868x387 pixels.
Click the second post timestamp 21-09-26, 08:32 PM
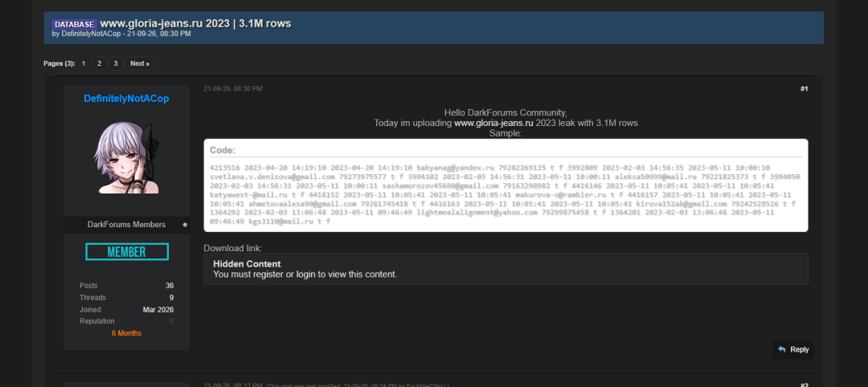click(232, 385)
